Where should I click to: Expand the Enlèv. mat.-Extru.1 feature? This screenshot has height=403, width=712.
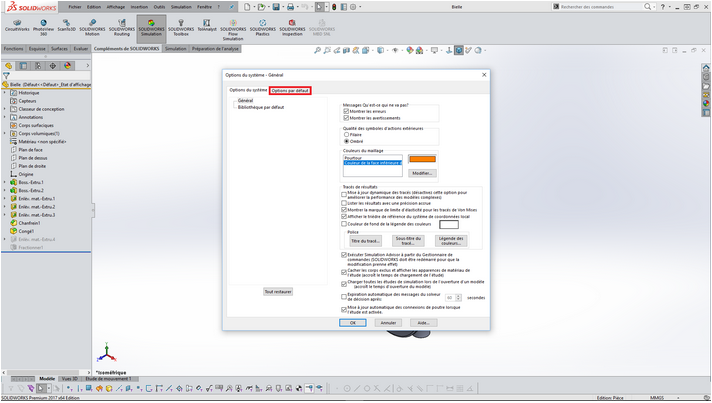[x=5, y=198]
